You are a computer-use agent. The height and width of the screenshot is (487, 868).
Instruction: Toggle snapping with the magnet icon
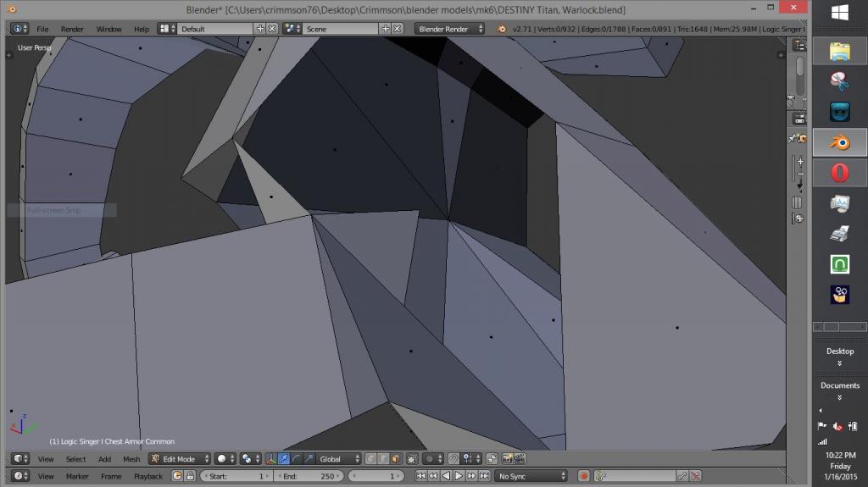[454, 459]
